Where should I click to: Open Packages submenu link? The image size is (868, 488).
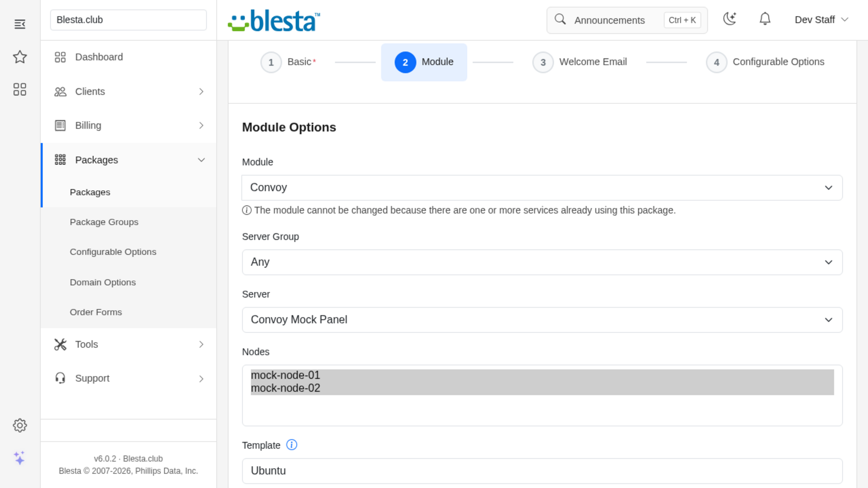click(x=90, y=192)
